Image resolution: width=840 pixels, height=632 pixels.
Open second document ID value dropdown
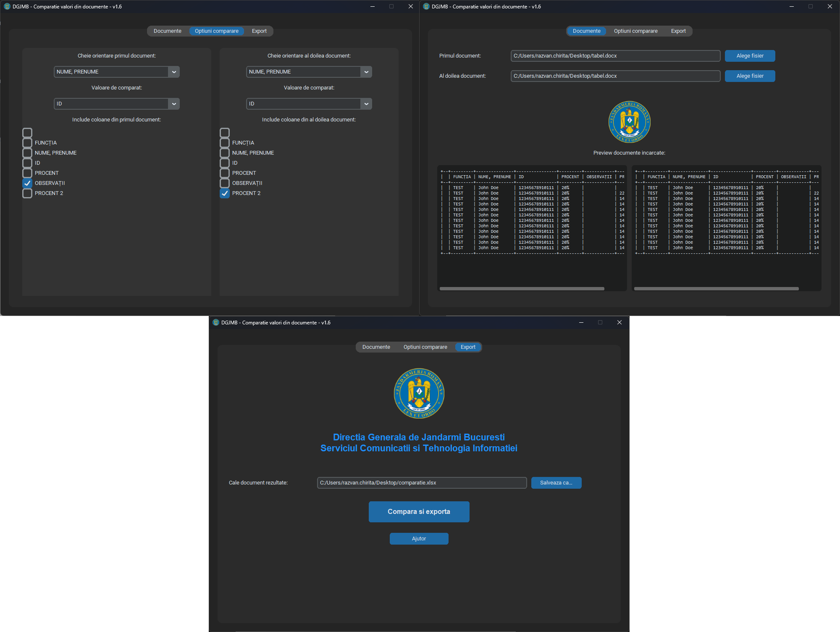click(x=309, y=104)
